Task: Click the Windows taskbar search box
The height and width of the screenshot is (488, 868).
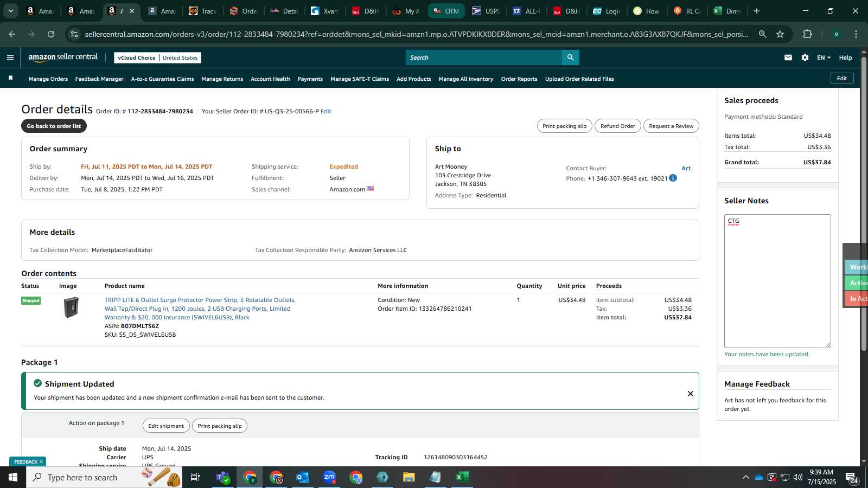Action: coord(104,477)
